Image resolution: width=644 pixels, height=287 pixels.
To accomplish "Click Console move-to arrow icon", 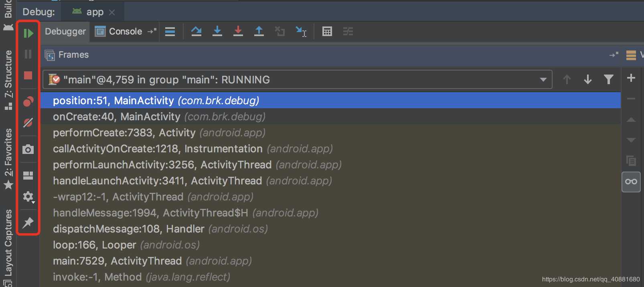I will point(152,31).
